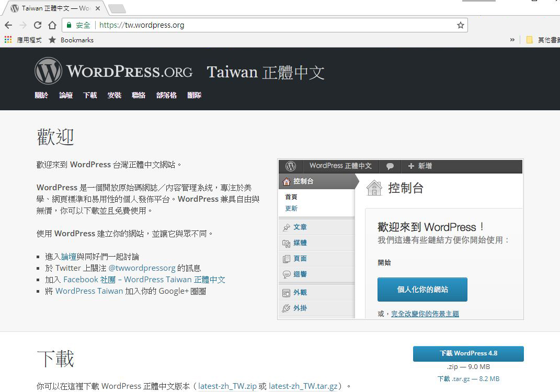The image size is (560, 392).
Task: Follow the 論壇 link in the bullet list
Action: 68,257
